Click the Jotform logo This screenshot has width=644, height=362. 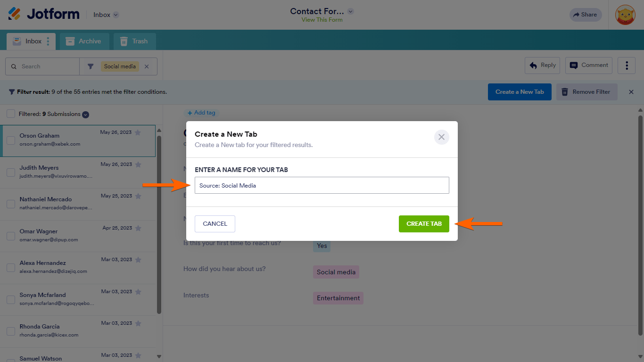tap(44, 14)
